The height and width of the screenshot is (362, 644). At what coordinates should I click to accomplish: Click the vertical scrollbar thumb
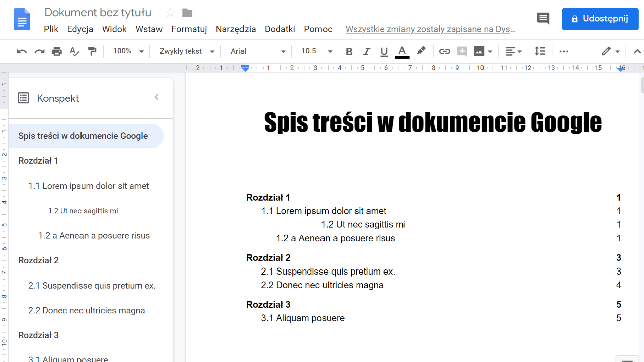[x=642, y=84]
